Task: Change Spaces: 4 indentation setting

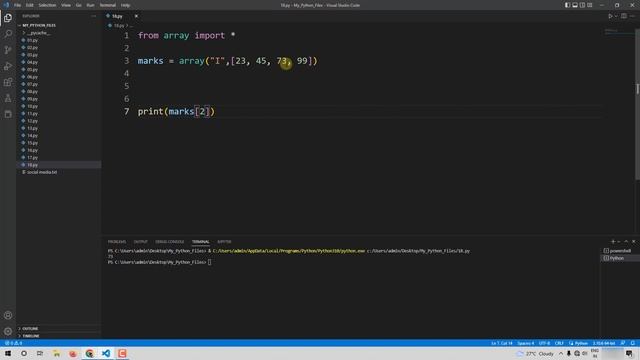Action: click(x=525, y=343)
